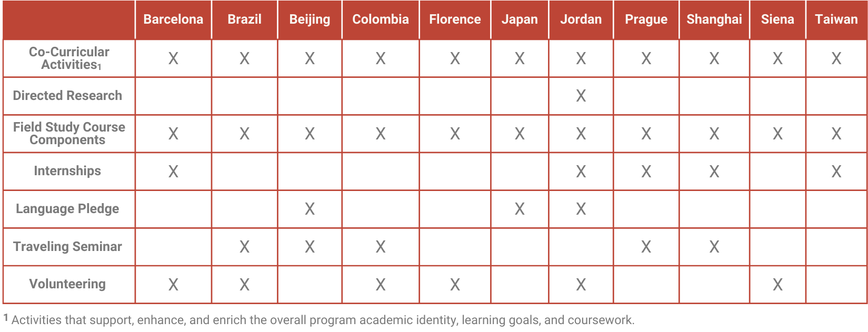The image size is (868, 332).
Task: Click the X for Taiwan Internships
Action: (836, 172)
